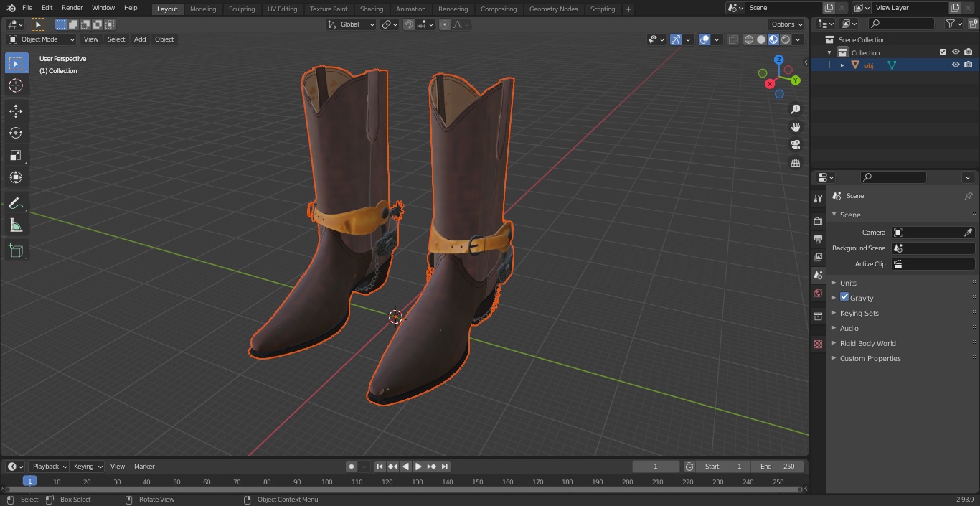This screenshot has height=506, width=980.
Task: Click the End frame 250 field
Action: (777, 467)
